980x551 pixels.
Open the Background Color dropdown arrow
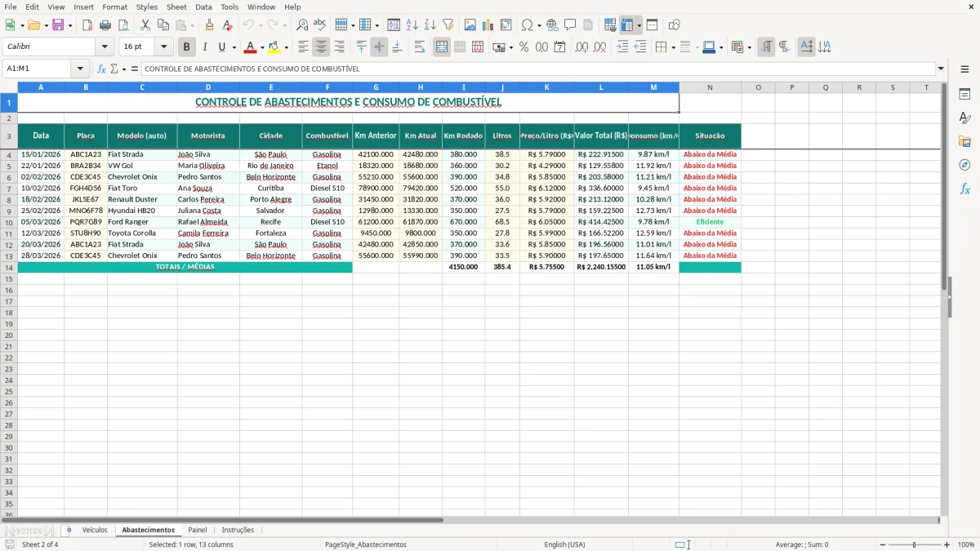[x=286, y=47]
